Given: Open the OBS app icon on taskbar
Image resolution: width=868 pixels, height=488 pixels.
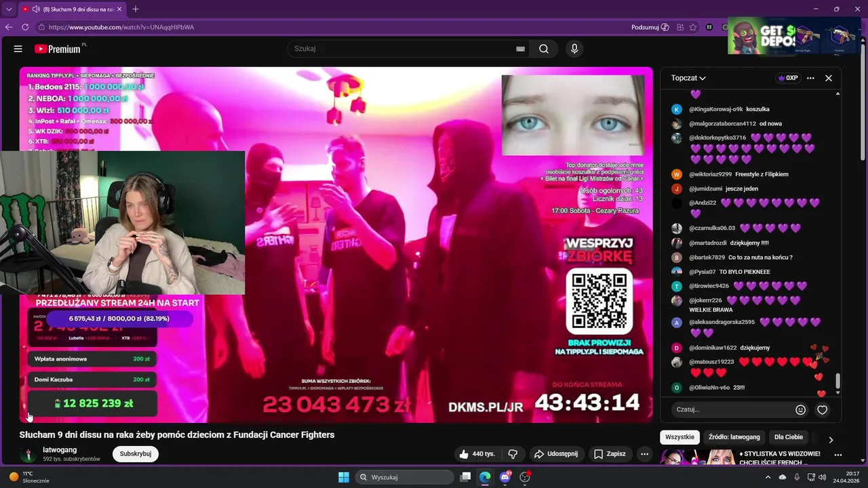Looking at the screenshot, I should click(x=525, y=477).
